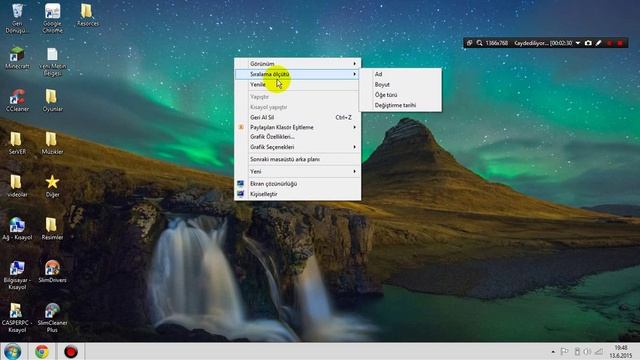Open the Yeni submenu
The height and width of the screenshot is (360, 640).
pyautogui.click(x=298, y=171)
